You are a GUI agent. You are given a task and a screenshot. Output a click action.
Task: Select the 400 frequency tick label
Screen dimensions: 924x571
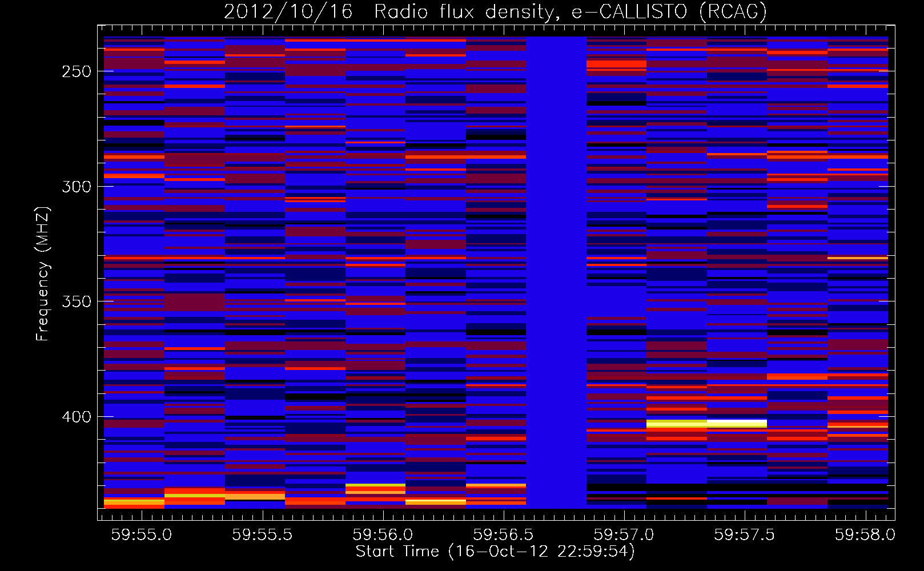(x=77, y=417)
